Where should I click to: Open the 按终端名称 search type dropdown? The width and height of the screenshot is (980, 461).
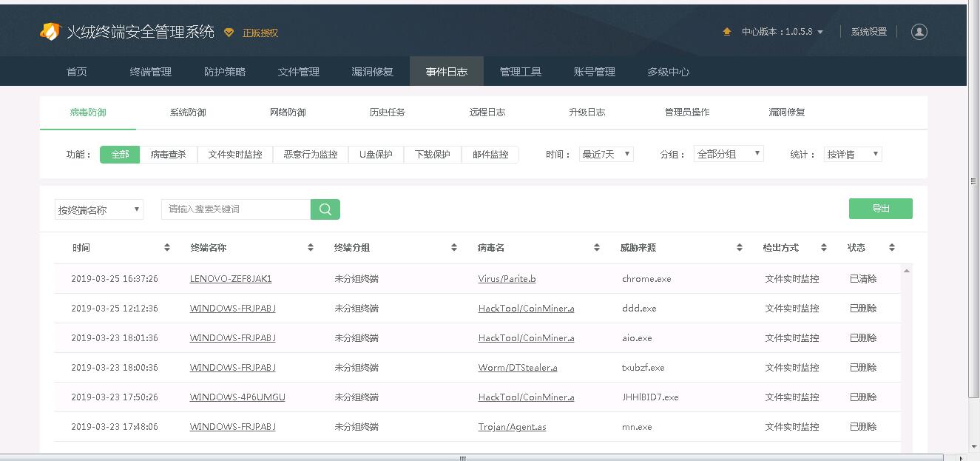[98, 210]
